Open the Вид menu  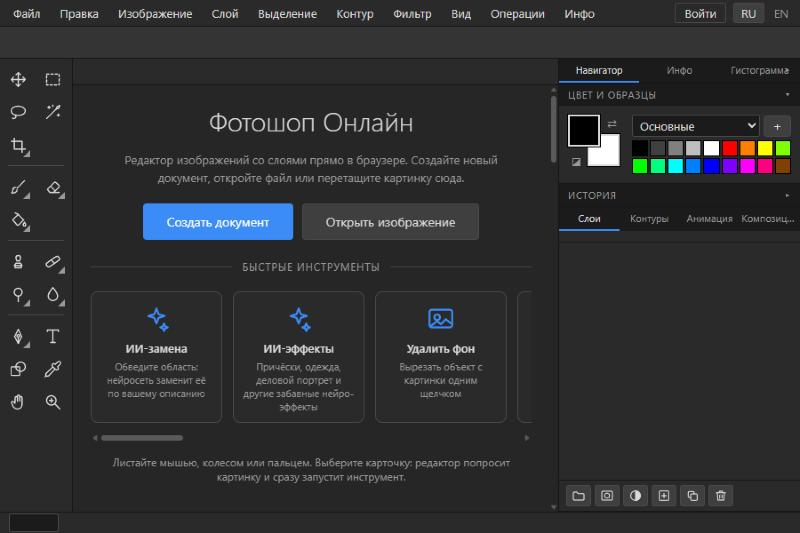[461, 14]
